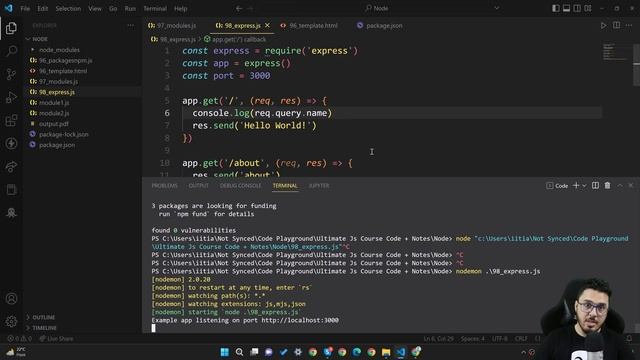Open the Accounts icon
Viewport: 640px width, 360px height.
[11, 298]
